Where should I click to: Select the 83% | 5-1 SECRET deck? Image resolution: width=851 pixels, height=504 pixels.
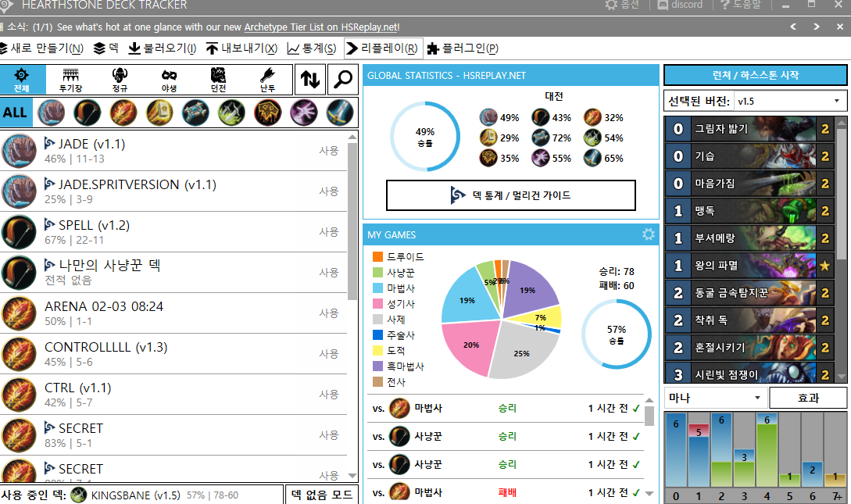pyautogui.click(x=173, y=435)
